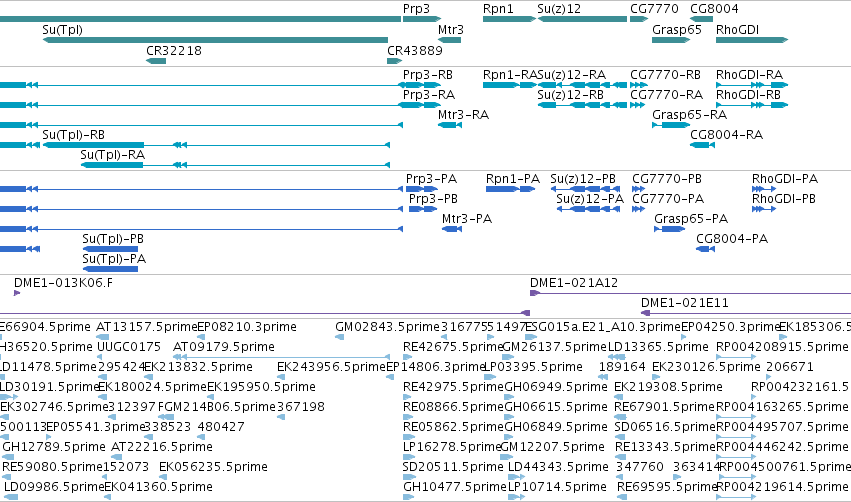Viewport: 851px width, 502px height.
Task: Select the CG8004 gene bar
Action: click(701, 19)
